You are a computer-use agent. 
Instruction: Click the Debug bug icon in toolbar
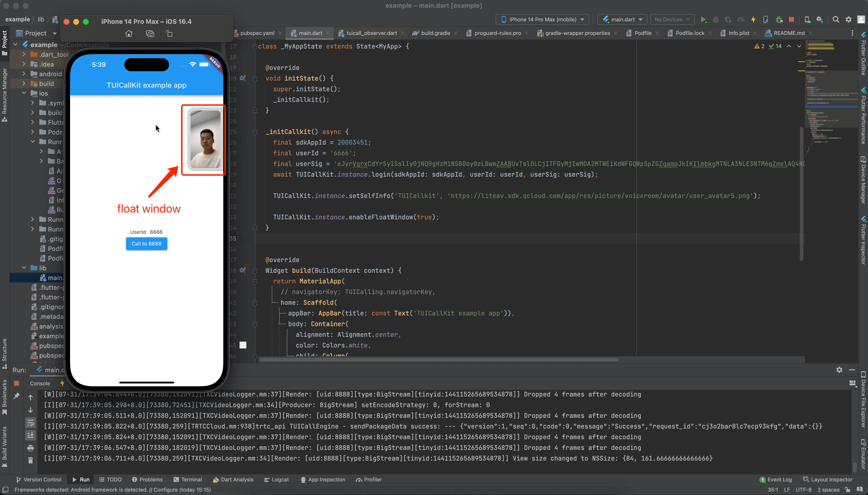[715, 20]
